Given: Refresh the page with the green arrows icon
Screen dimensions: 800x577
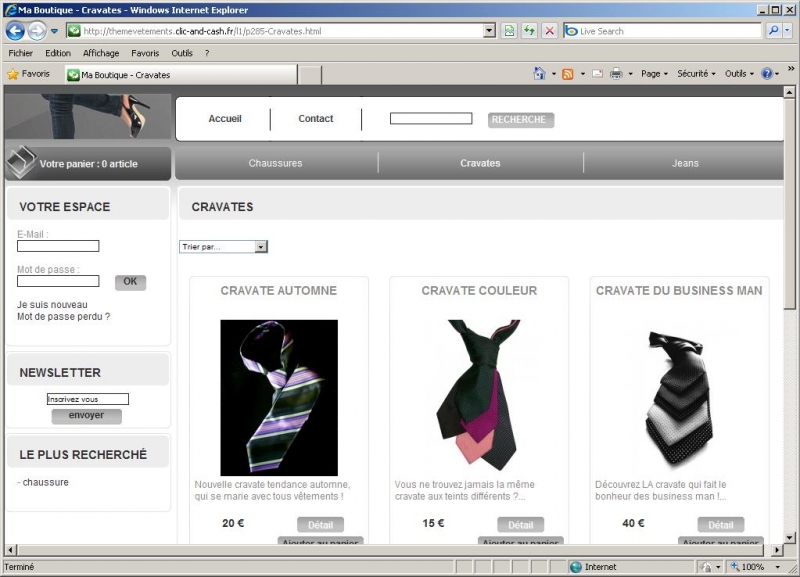Looking at the screenshot, I should [530, 31].
